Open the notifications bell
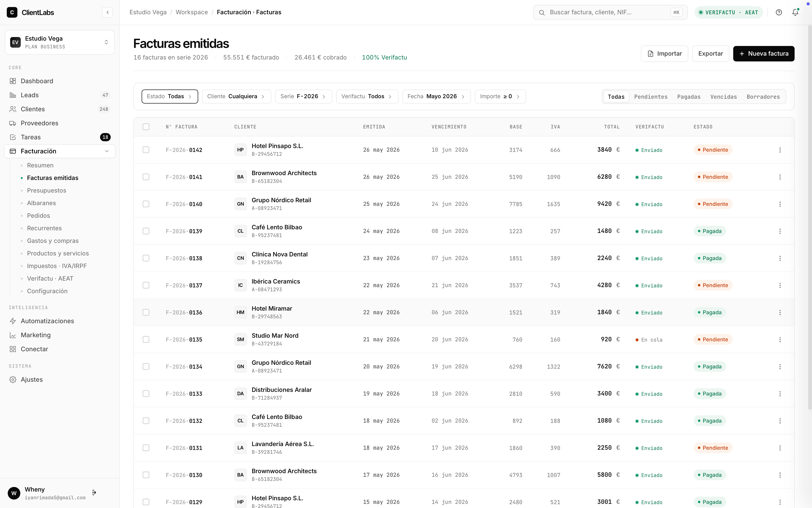Viewport: 812px width, 508px height. point(795,12)
